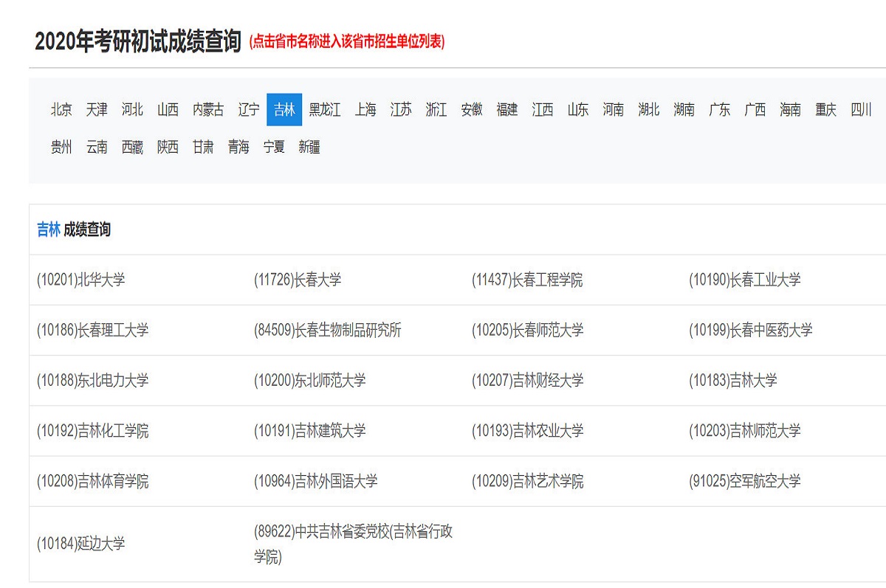Image resolution: width=886 pixels, height=588 pixels.
Task: Open the 河北 province list
Action: (x=132, y=110)
